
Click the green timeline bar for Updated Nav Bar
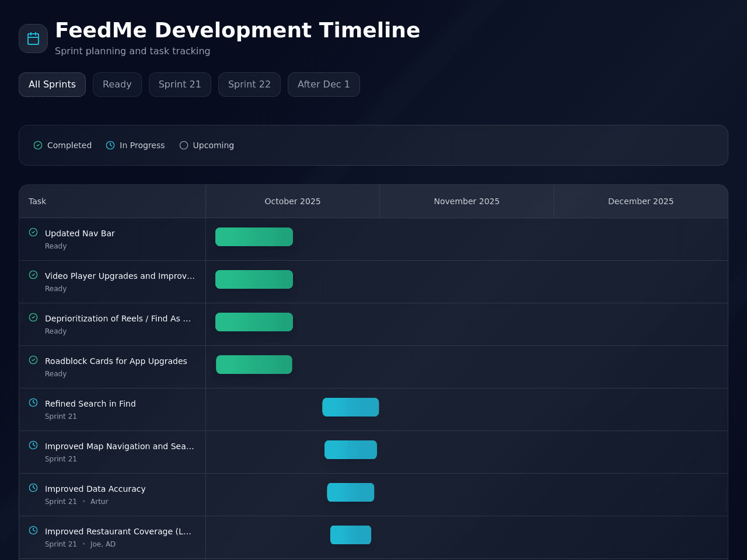(254, 237)
